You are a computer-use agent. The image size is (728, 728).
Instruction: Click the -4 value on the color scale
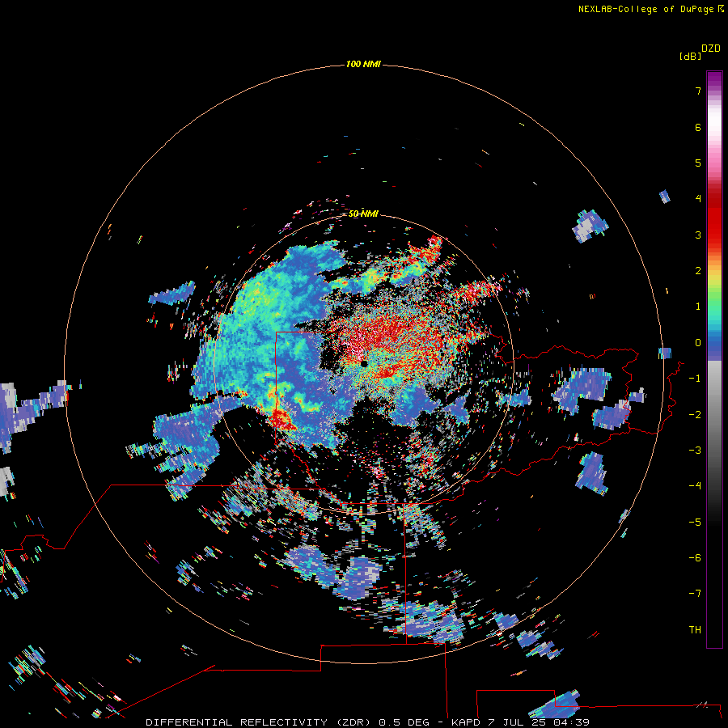coord(695,486)
